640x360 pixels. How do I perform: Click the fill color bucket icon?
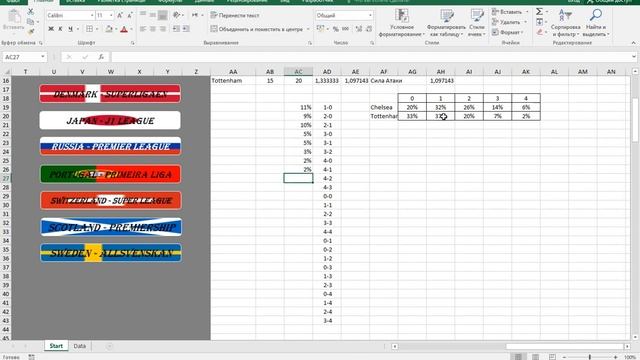109,29
